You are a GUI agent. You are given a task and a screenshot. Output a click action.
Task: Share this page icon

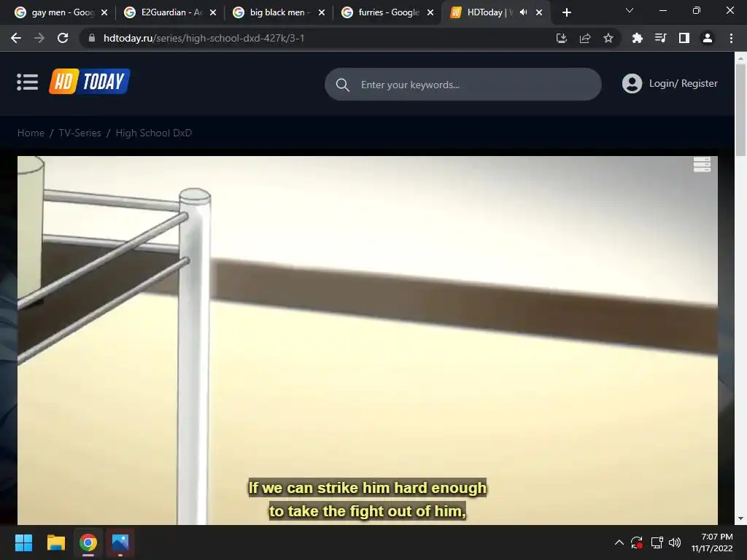point(584,38)
